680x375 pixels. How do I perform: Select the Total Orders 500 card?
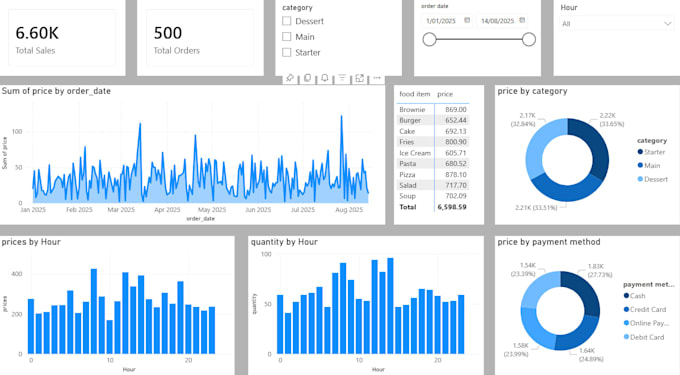pyautogui.click(x=200, y=38)
